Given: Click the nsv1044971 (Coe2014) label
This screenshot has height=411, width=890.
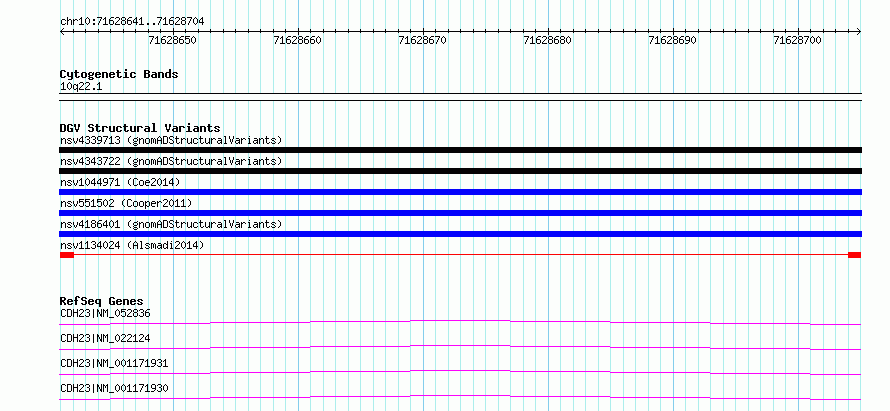Looking at the screenshot, I should click(x=120, y=182).
